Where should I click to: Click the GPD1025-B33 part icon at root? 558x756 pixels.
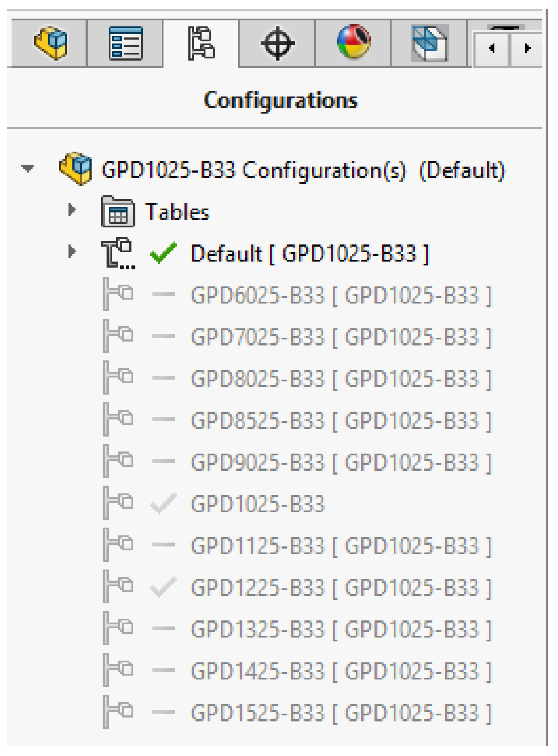(x=75, y=169)
